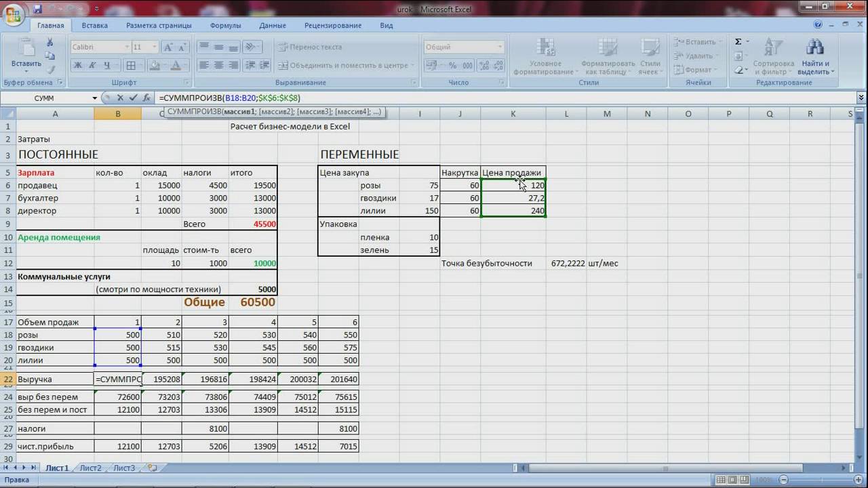Click the Save icon in quick access toolbar

37,9
